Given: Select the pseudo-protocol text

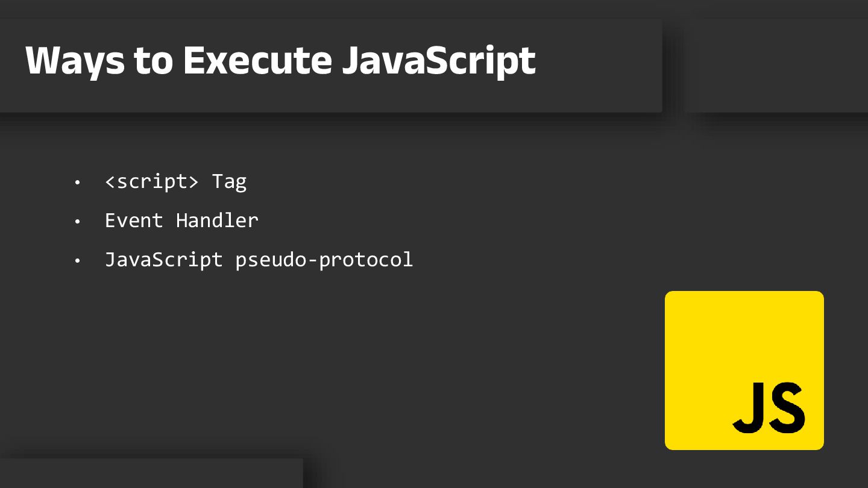Looking at the screenshot, I should [x=324, y=260].
